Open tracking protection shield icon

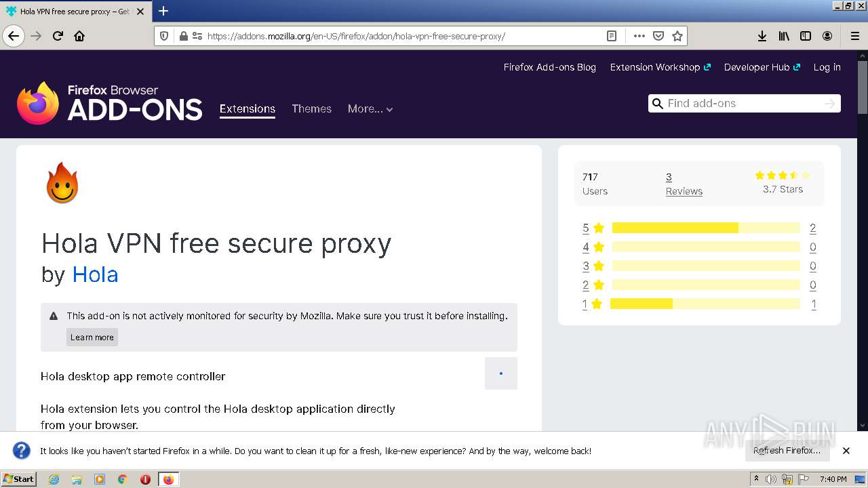(164, 36)
